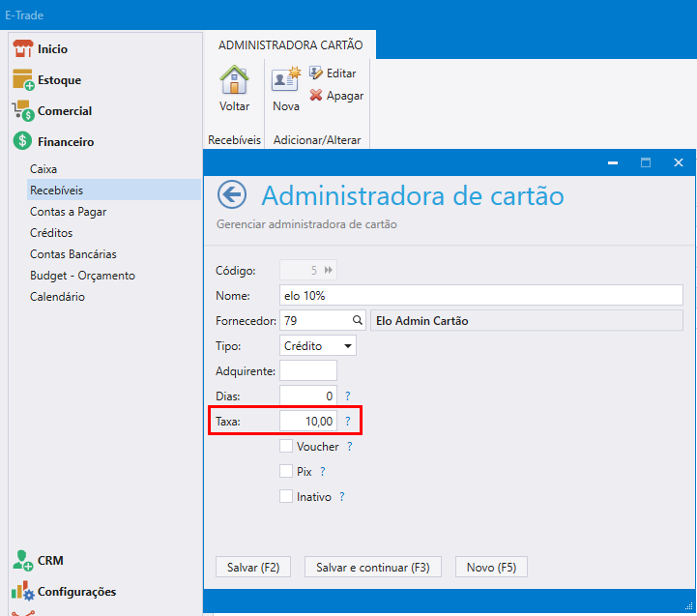The width and height of the screenshot is (697, 616).
Task: Open the Créditos menu item
Action: pos(51,233)
